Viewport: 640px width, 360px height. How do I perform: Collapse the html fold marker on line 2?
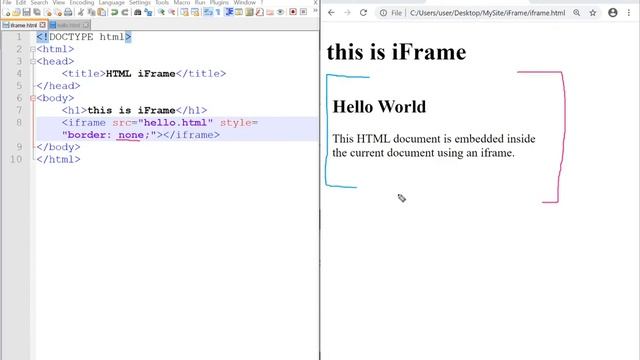(x=33, y=49)
